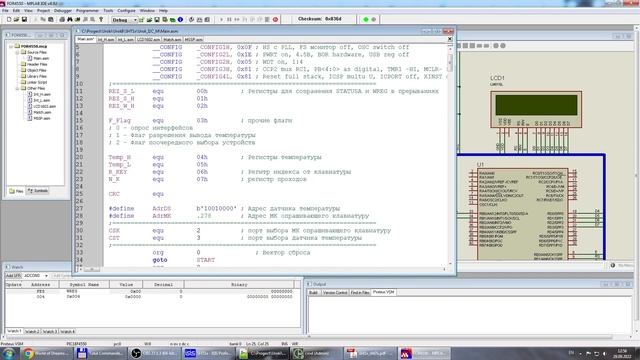Switch to the MSSP.asm editor tab
This screenshot has width=640, height=360.
pyautogui.click(x=193, y=40)
